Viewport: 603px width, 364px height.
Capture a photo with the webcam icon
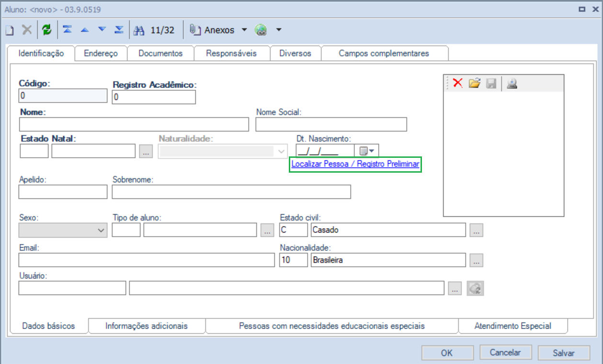512,83
